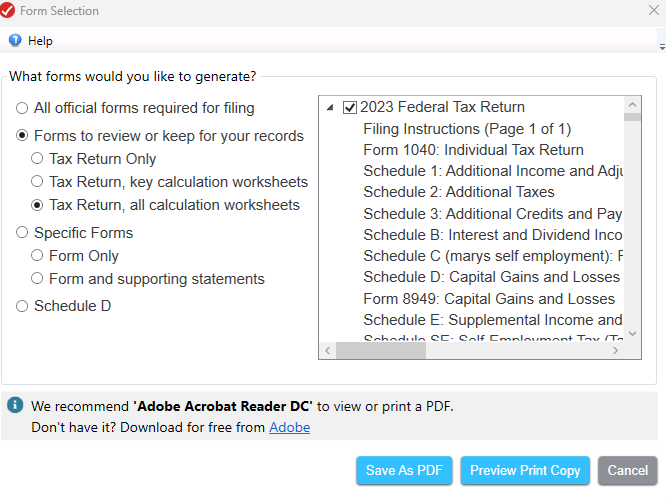Viewport: 666px width, 498px height.
Task: Select the Tax Return Only option
Action: click(x=37, y=158)
